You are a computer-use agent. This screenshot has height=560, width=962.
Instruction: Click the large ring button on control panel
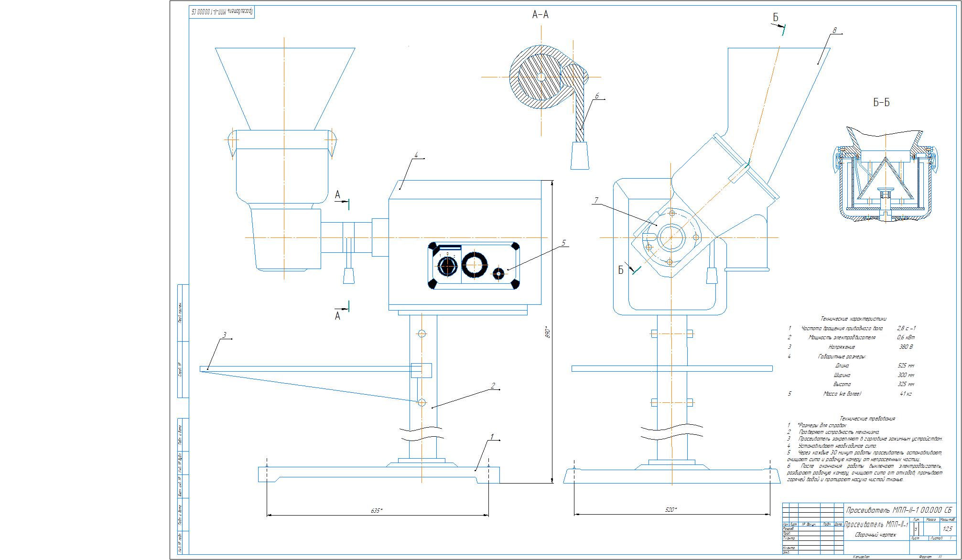474,265
